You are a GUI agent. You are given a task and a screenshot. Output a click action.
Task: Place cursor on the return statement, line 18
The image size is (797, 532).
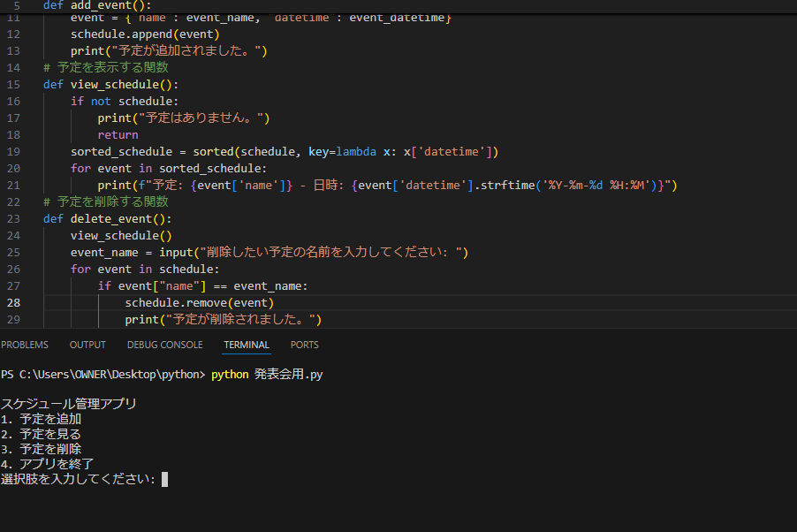click(x=118, y=135)
